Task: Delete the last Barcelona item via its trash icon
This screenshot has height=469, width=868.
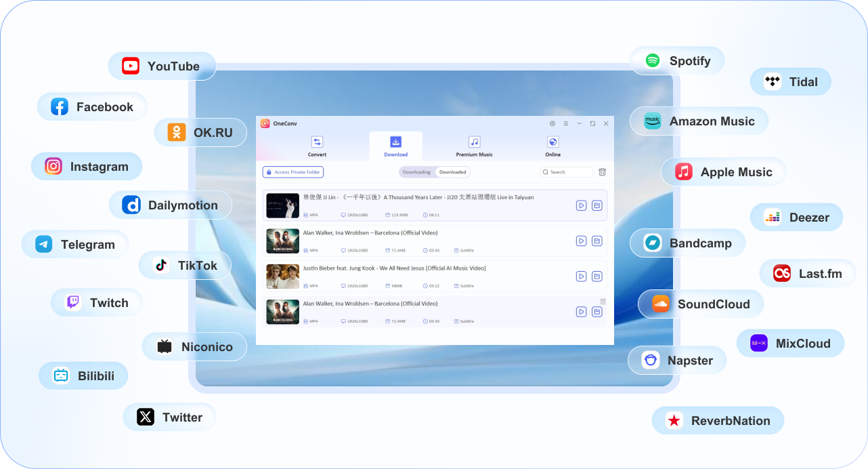Action: point(603,302)
